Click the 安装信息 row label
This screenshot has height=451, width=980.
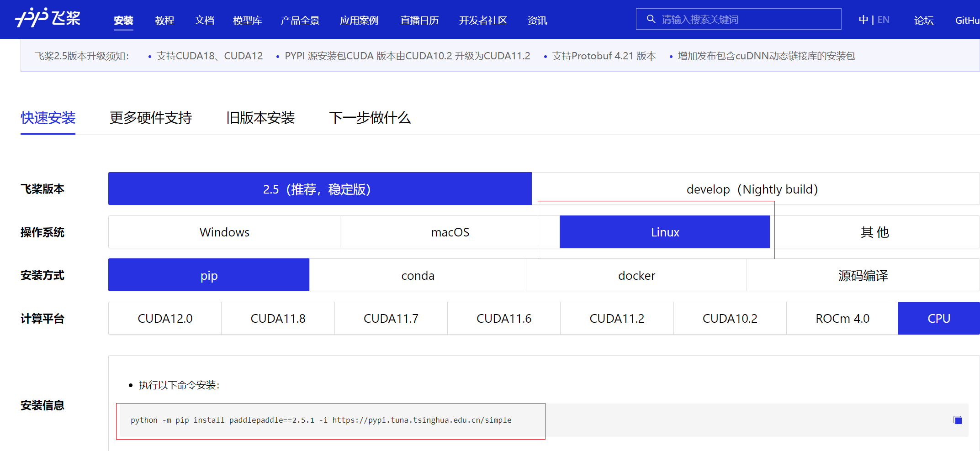[x=42, y=405]
